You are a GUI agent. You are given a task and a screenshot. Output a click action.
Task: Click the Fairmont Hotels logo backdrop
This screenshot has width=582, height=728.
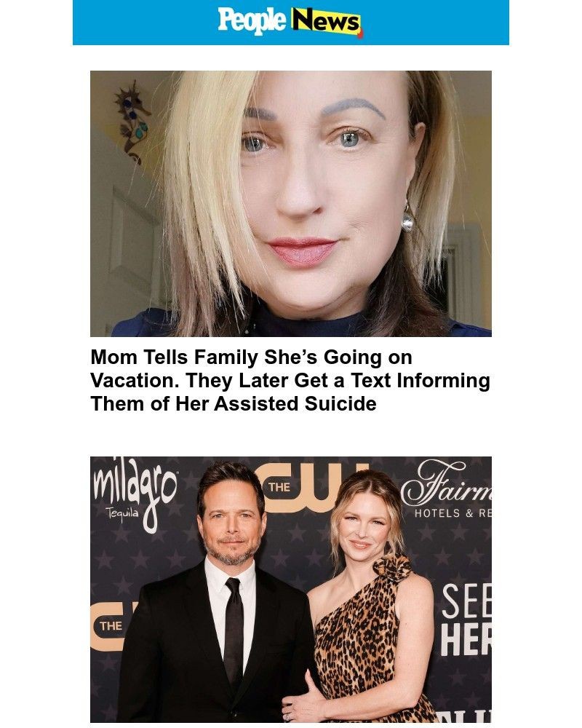click(x=447, y=489)
